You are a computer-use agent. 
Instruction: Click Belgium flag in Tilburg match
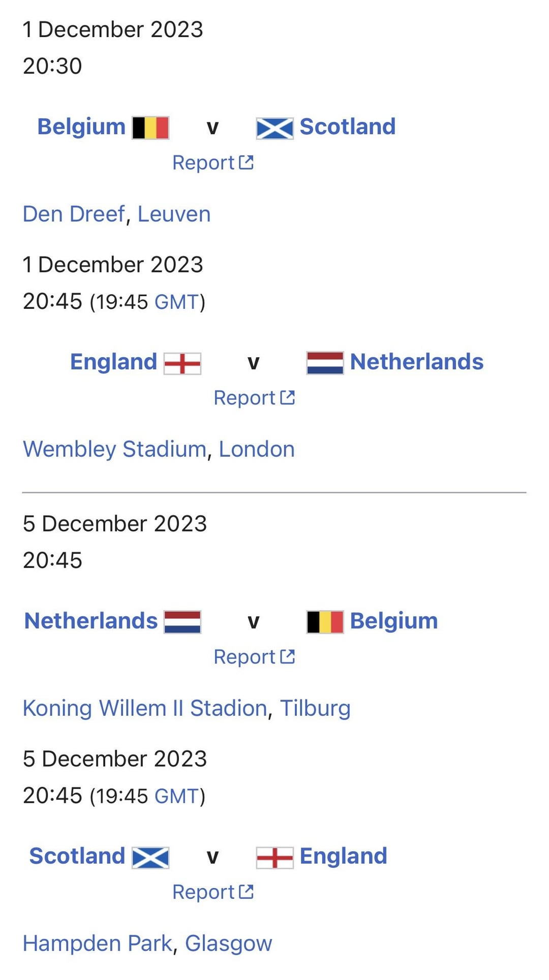325,622
